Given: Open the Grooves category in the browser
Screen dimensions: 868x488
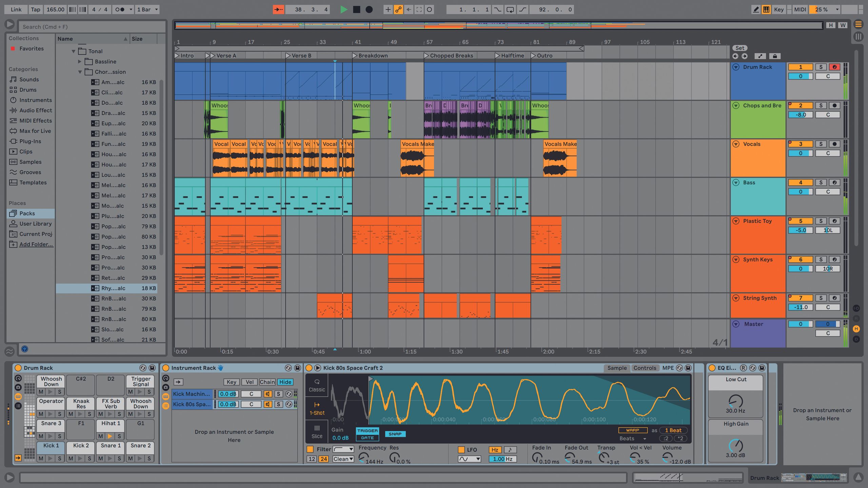Looking at the screenshot, I should [30, 172].
